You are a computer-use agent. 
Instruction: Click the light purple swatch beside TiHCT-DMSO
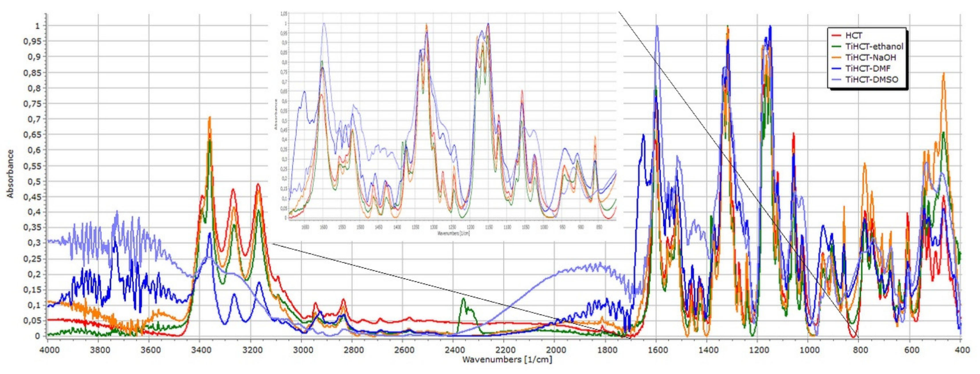(836, 80)
